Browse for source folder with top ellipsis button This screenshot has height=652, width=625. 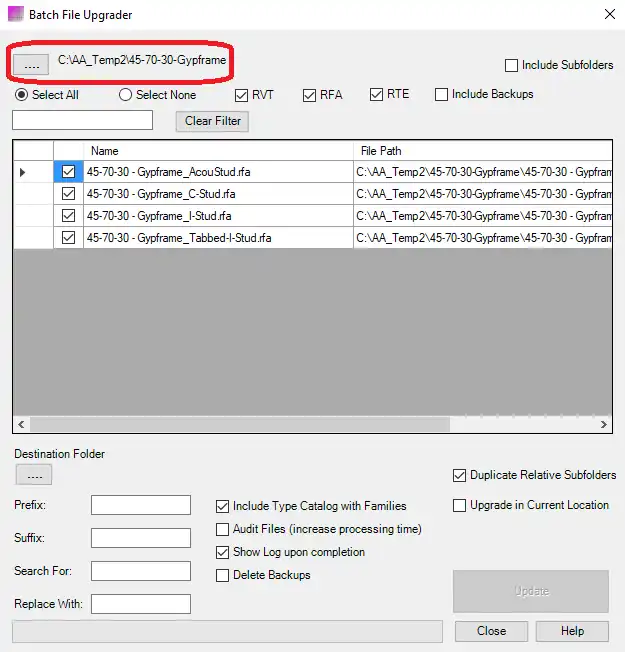(x=31, y=64)
